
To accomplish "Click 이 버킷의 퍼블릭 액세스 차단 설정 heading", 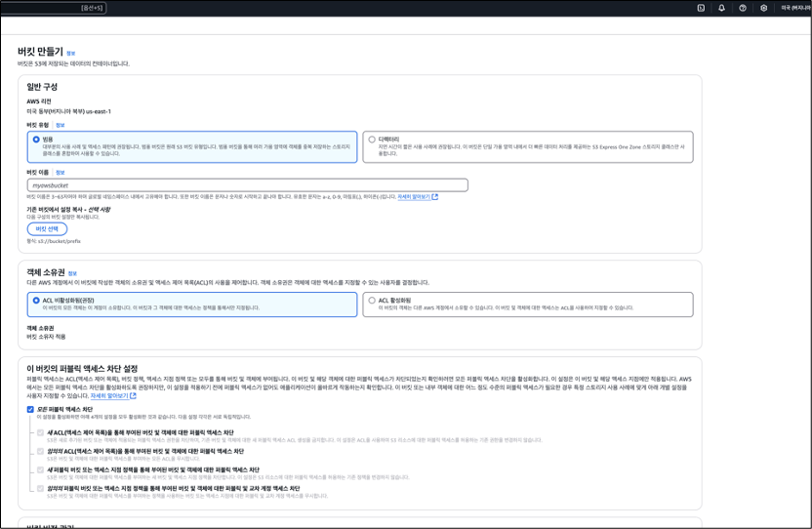I will [x=82, y=368].
